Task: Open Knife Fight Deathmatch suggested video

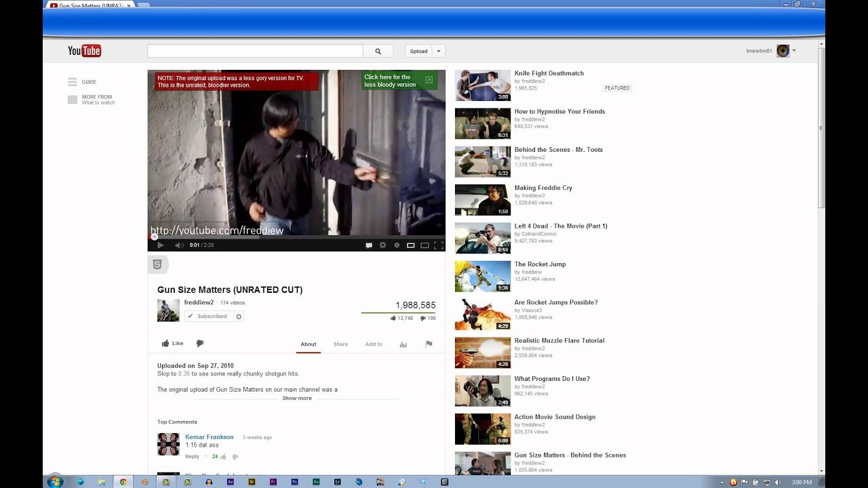Action: pyautogui.click(x=549, y=73)
